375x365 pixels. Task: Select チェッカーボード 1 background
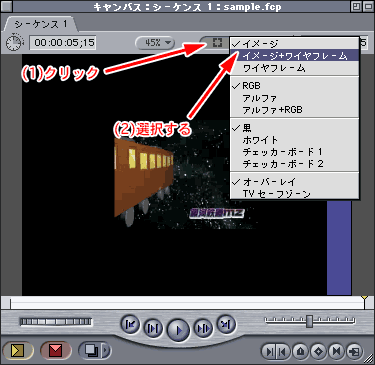coord(294,152)
